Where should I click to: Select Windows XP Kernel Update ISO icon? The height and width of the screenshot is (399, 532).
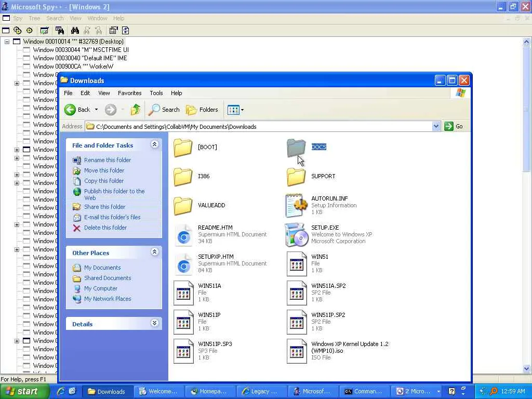click(x=297, y=351)
